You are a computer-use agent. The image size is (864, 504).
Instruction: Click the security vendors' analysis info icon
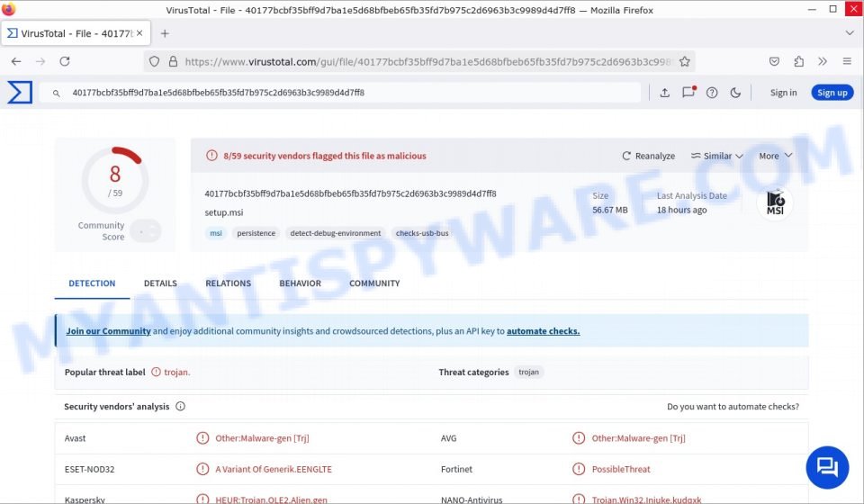[x=180, y=406]
